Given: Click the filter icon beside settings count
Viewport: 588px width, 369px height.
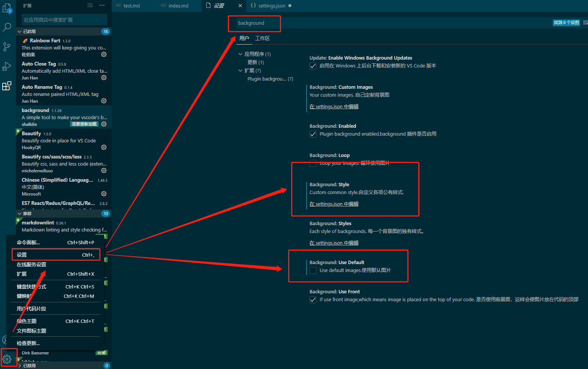Looking at the screenshot, I should (x=585, y=23).
